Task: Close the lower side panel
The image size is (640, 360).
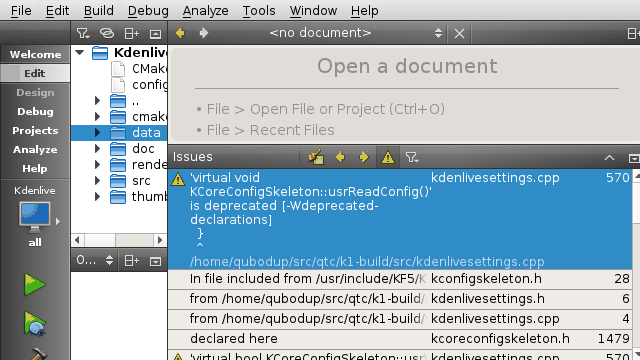Action: [155, 261]
